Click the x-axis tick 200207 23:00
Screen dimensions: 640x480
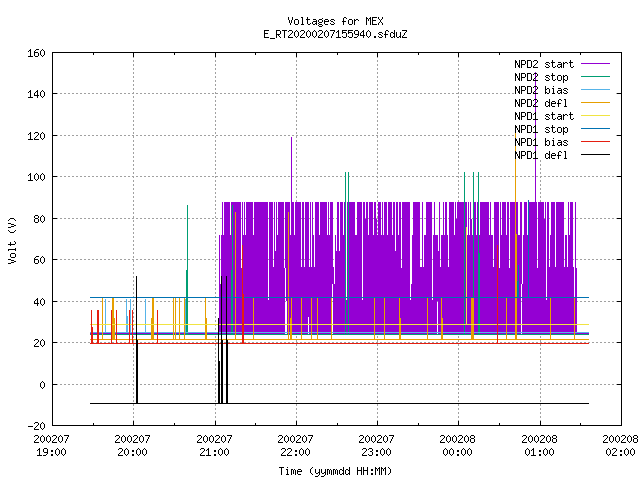(x=377, y=446)
